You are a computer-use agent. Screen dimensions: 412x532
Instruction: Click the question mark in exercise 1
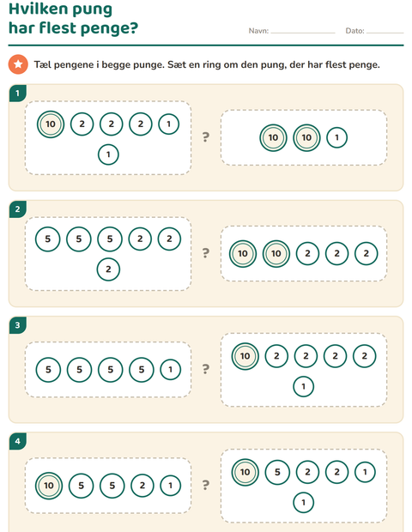(x=206, y=137)
